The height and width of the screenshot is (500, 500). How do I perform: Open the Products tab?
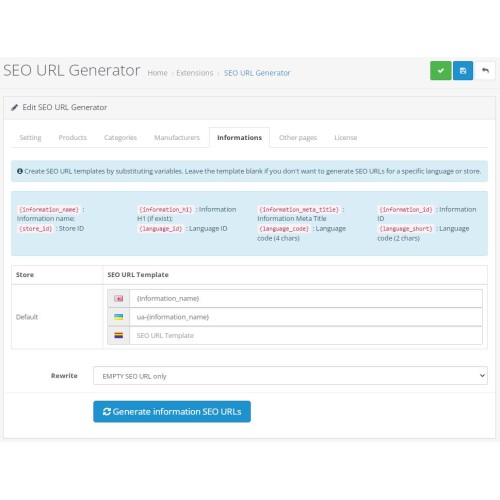(x=73, y=137)
